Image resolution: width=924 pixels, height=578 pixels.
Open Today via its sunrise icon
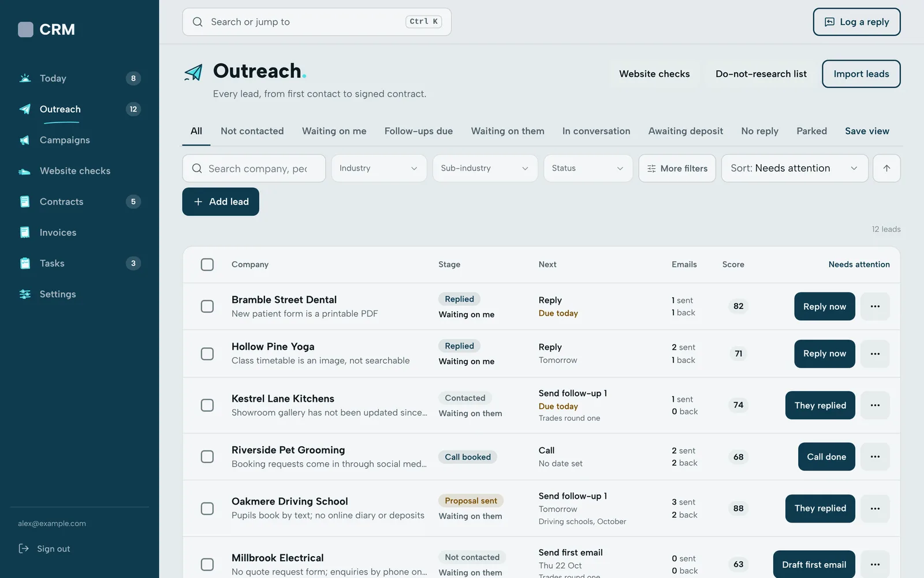(25, 78)
